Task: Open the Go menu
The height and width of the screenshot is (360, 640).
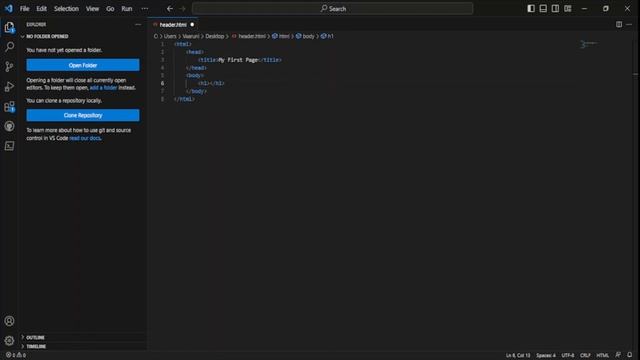Action: point(110,9)
